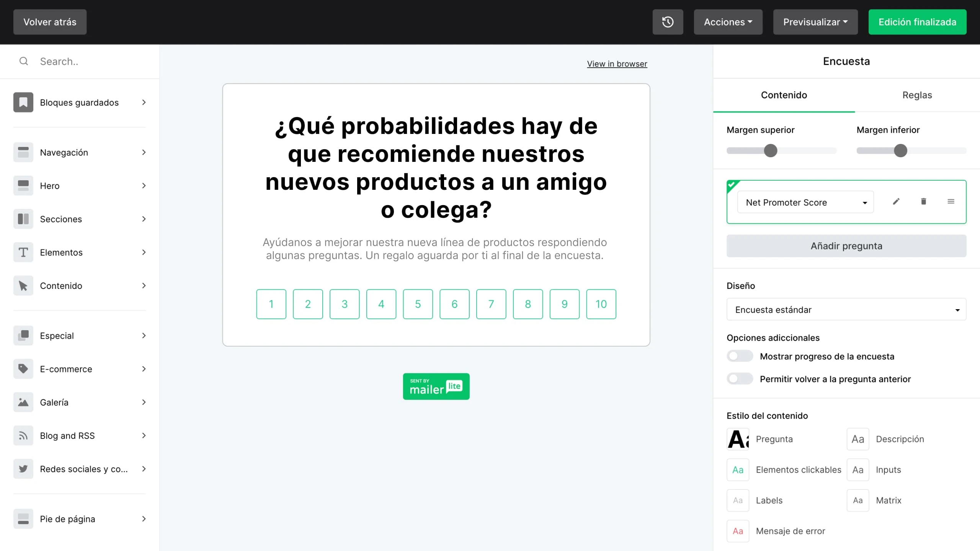This screenshot has height=551, width=980.
Task: Open the Encuesta estándar design dropdown
Action: 846,310
